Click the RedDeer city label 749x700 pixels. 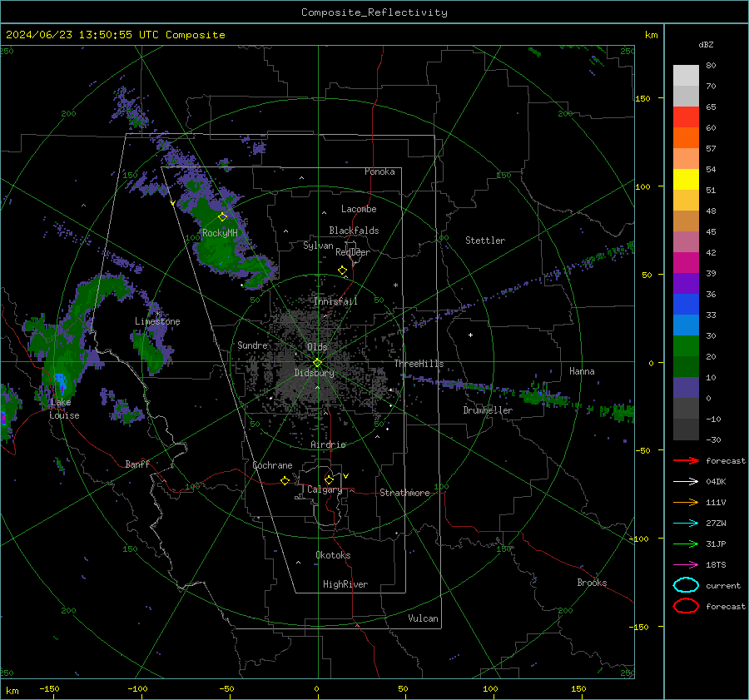pos(353,252)
